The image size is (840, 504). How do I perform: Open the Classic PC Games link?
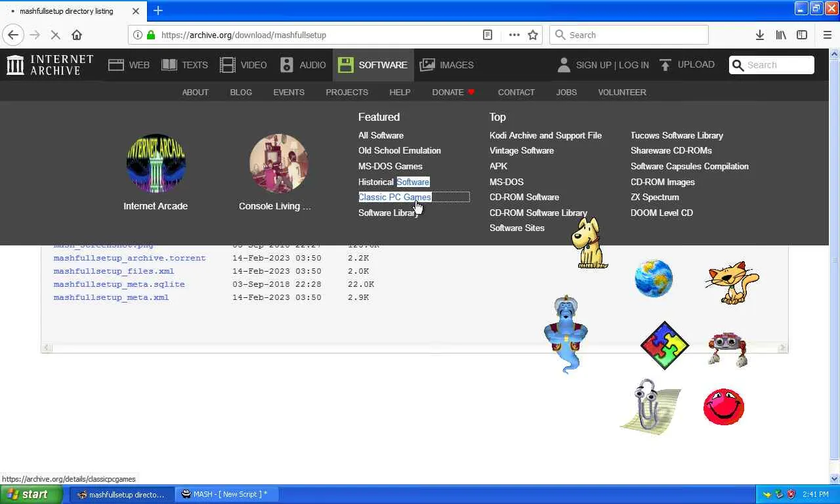[394, 197]
